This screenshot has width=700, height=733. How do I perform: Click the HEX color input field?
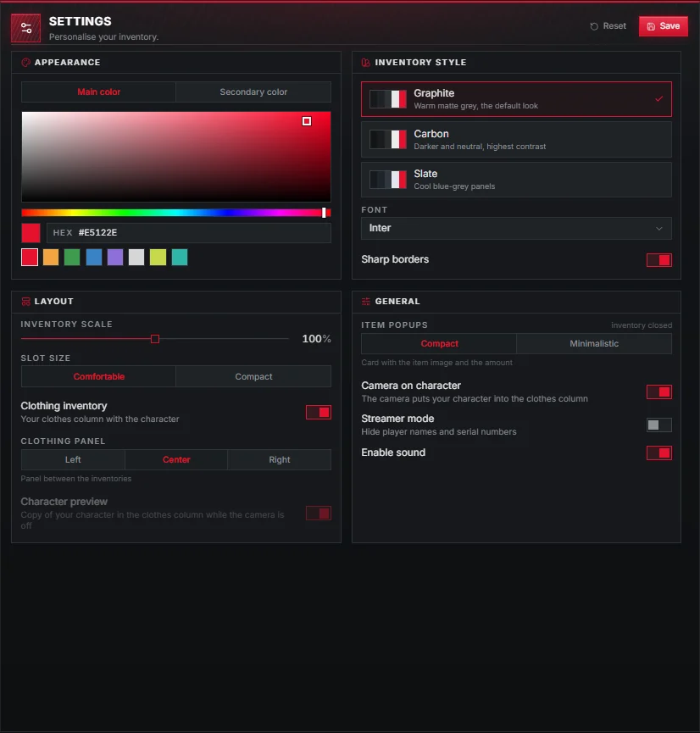(x=189, y=233)
